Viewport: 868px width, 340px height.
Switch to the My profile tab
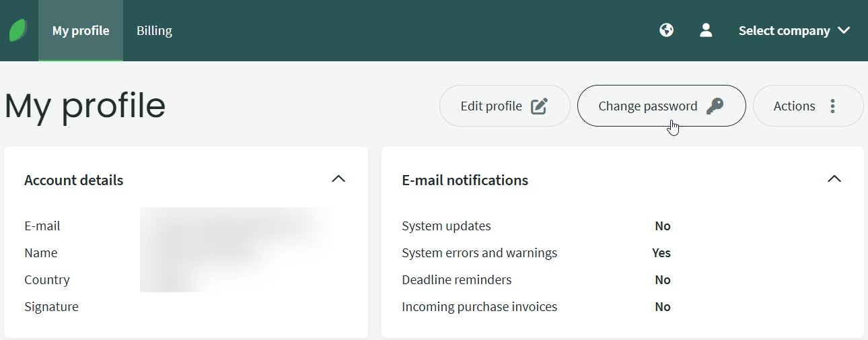pos(81,31)
